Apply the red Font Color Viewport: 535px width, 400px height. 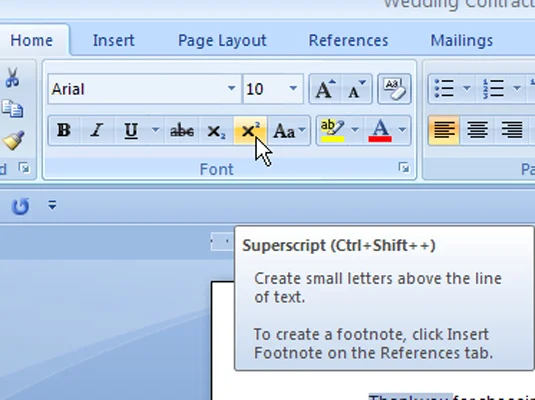coord(380,131)
